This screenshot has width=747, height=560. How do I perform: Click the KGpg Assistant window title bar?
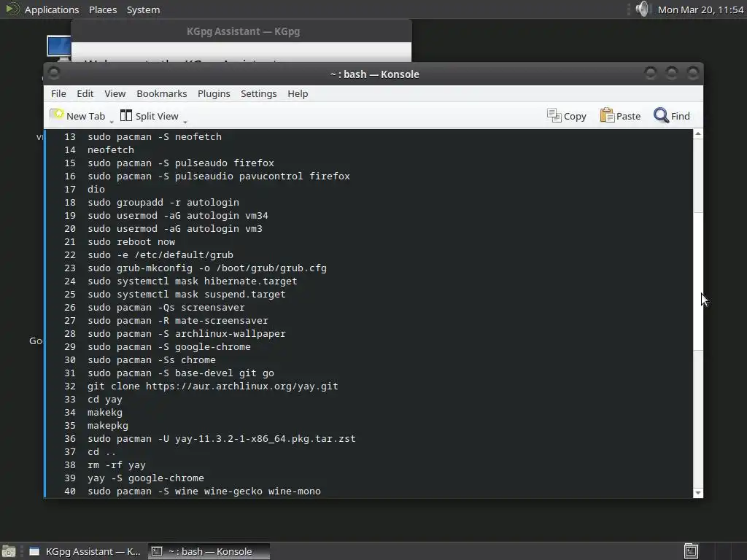[x=243, y=31]
